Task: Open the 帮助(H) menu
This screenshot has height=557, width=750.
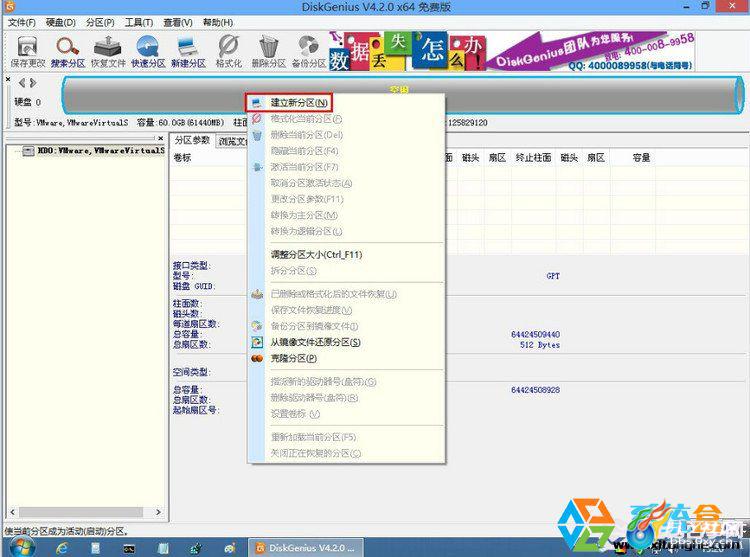Action: coord(218,22)
